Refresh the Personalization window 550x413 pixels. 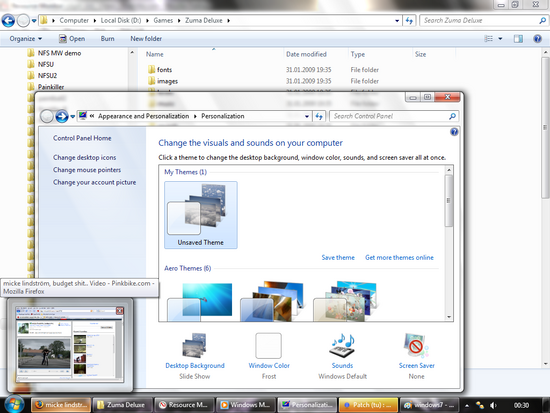[x=319, y=116]
